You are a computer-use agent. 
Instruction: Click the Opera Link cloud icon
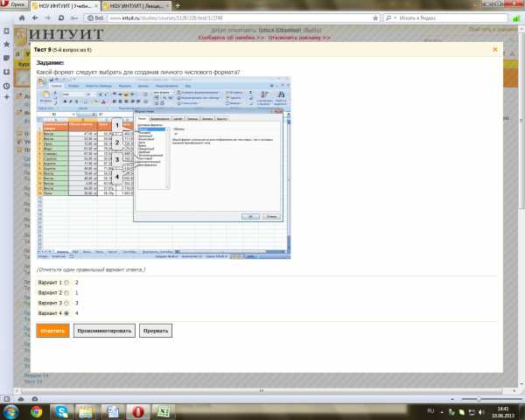(x=21, y=399)
